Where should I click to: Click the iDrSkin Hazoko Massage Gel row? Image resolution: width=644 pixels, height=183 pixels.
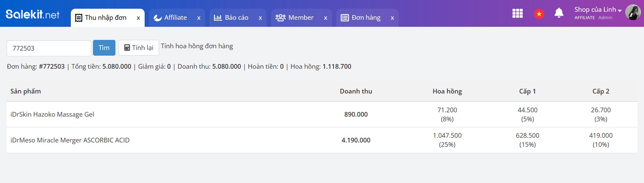322,115
